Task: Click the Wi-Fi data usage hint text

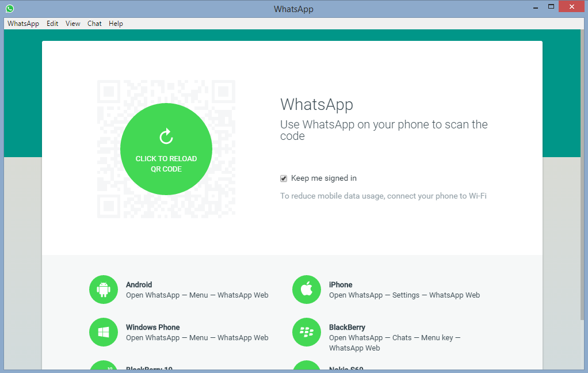Action: click(383, 196)
